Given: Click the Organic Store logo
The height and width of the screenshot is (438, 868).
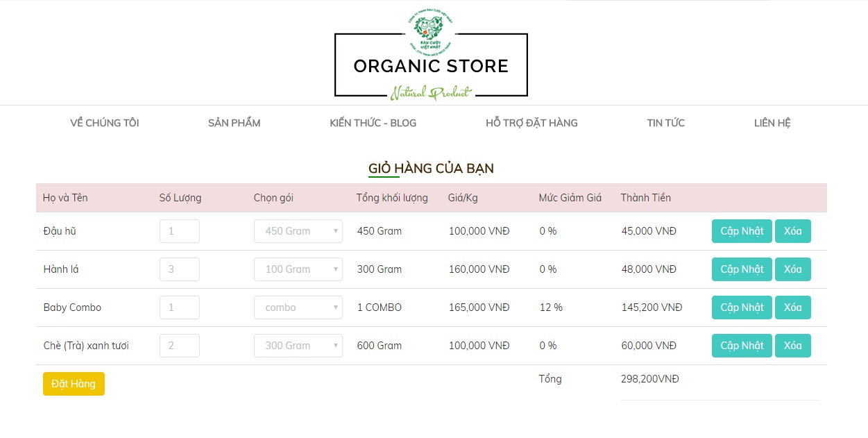Looking at the screenshot, I should pyautogui.click(x=431, y=57).
